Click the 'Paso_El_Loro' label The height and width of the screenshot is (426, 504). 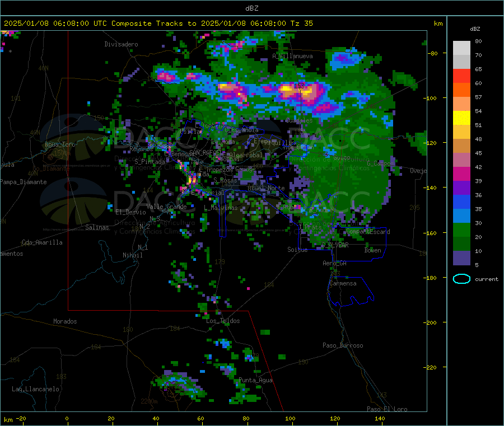click(387, 409)
